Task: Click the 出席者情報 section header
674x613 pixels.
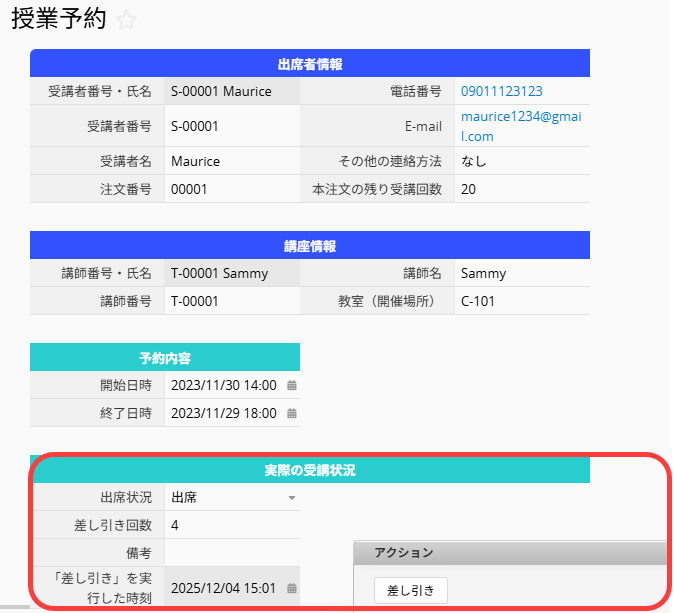Action: tap(310, 64)
